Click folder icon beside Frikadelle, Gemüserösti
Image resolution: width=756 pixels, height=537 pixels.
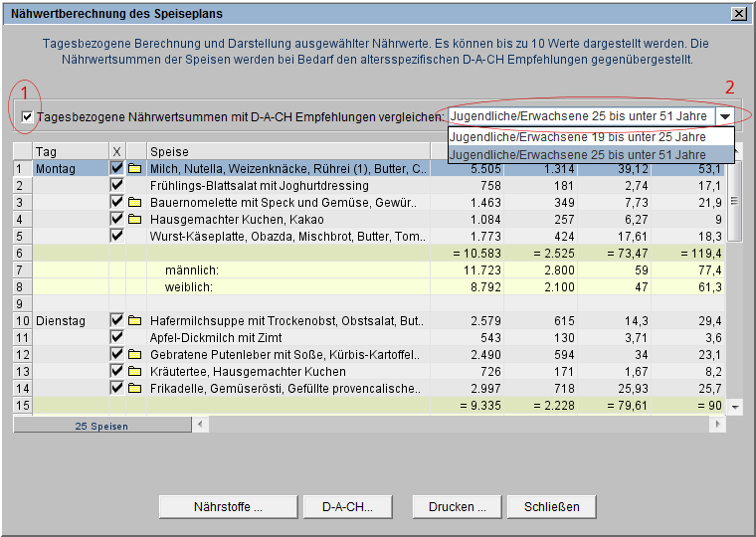(134, 389)
